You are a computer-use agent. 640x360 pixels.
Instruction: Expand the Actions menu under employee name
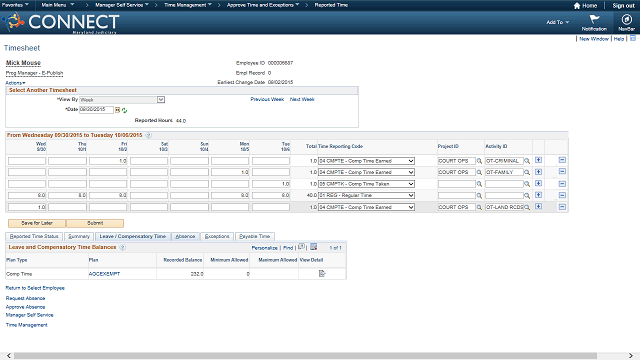(x=15, y=83)
